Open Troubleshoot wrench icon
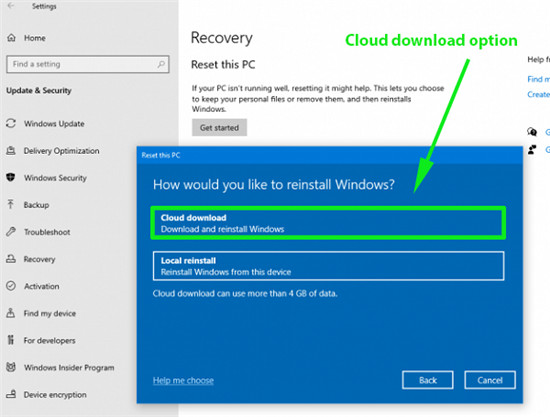The height and width of the screenshot is (417, 550). click(x=11, y=231)
